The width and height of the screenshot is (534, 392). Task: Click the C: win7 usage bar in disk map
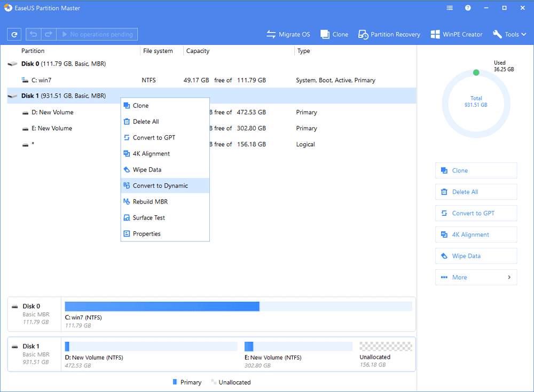point(238,307)
